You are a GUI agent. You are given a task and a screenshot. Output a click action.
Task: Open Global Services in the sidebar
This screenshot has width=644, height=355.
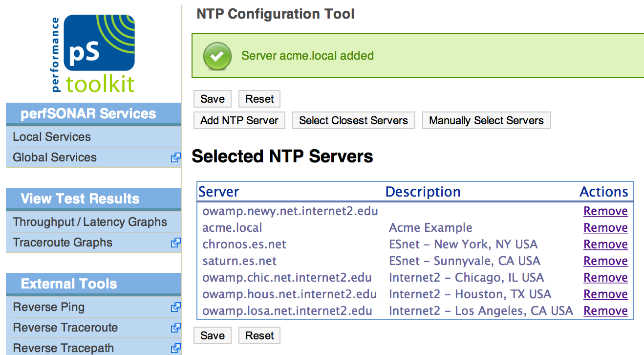(55, 157)
